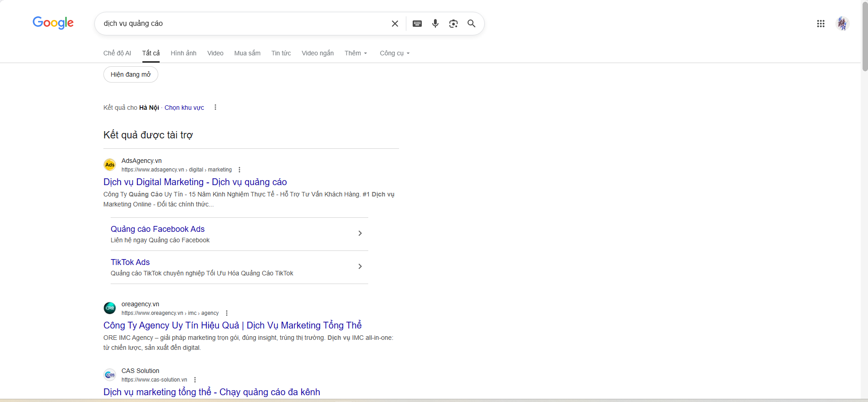Switch to Video tab
The image size is (868, 402).
coord(215,53)
